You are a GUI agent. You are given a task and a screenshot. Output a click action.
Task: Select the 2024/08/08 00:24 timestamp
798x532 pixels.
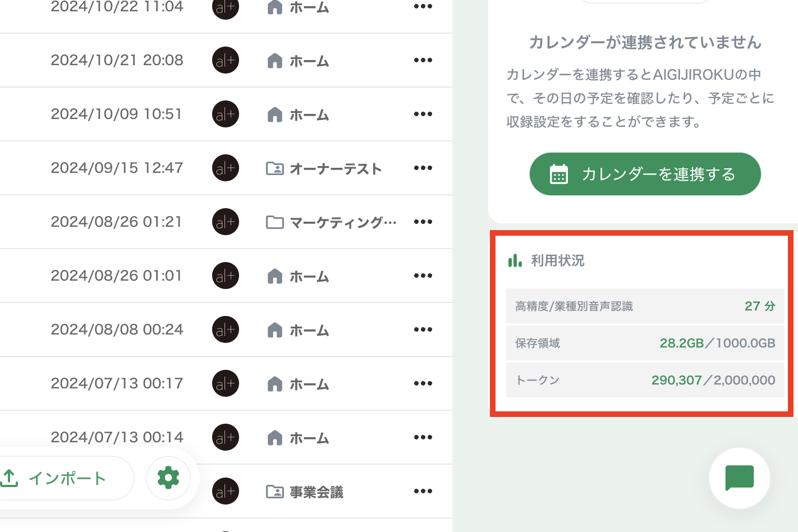pos(117,329)
